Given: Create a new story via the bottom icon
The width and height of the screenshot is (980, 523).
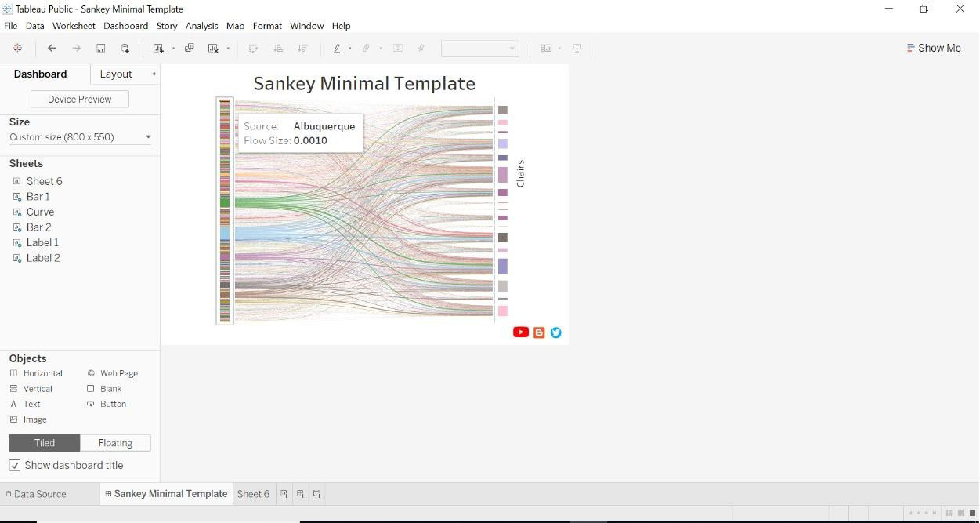Looking at the screenshot, I should coord(316,494).
